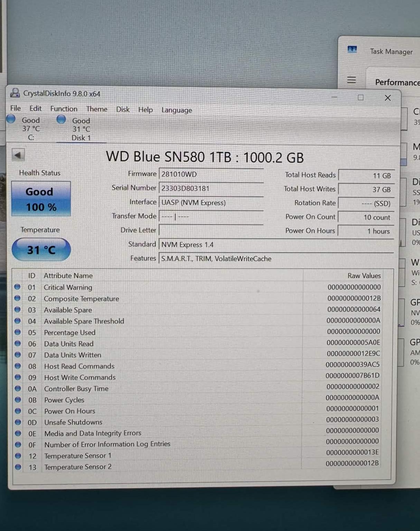
Task: Click the Power On Hours attribute row name
Action: point(69,411)
